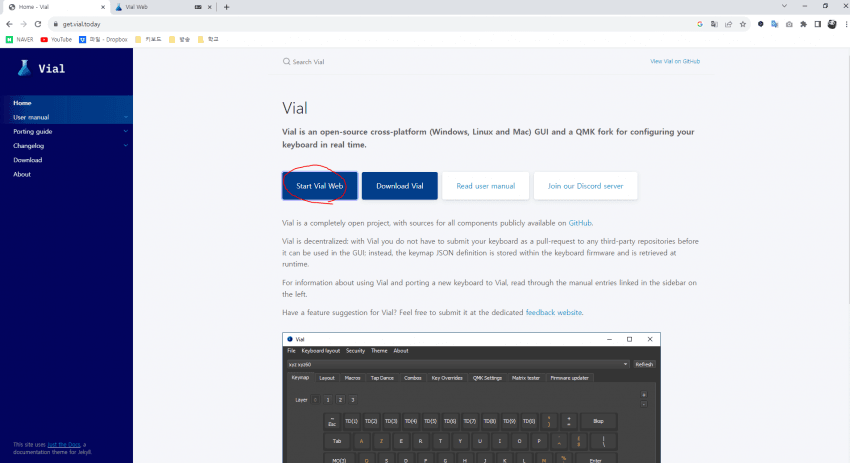Open the Extensions puzzle menu
This screenshot has height=463, width=850.
(x=803, y=24)
